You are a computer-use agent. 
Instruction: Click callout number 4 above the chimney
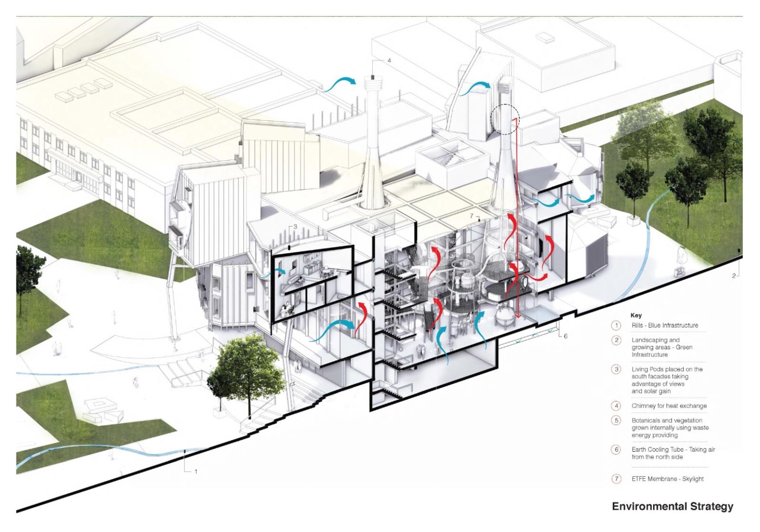click(389, 61)
